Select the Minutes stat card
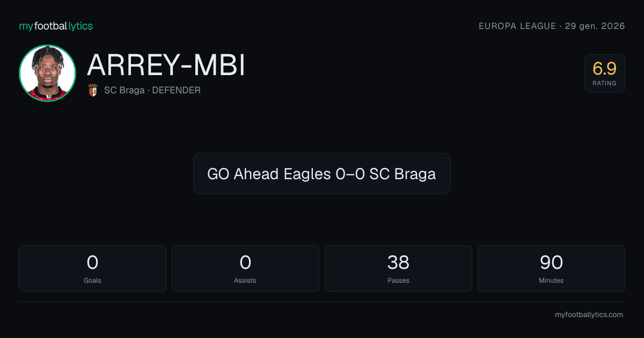 [x=551, y=268]
